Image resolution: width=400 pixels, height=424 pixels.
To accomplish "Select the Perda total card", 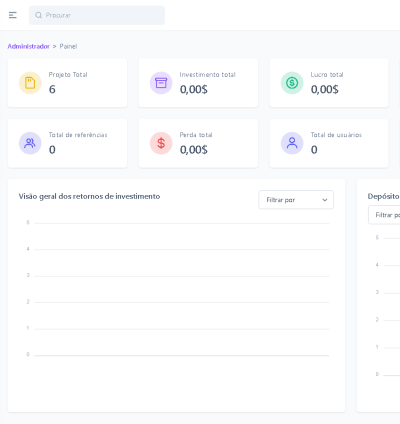I will pyautogui.click(x=198, y=143).
